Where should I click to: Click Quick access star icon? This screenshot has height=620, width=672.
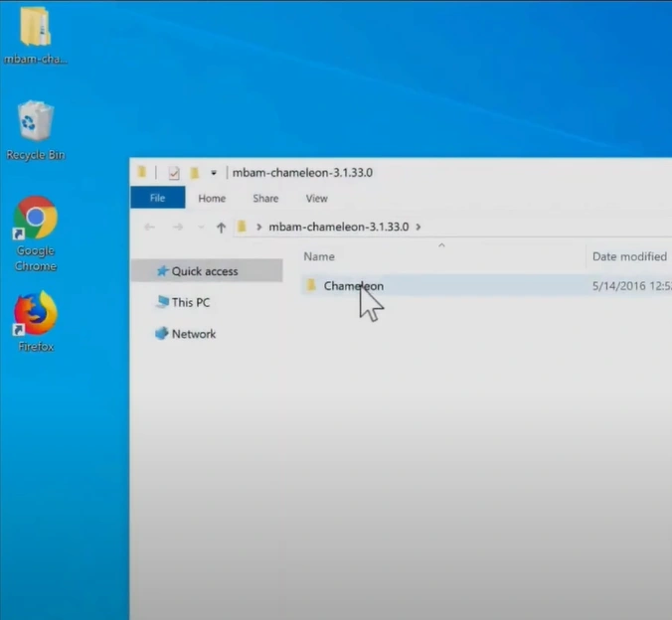[162, 271]
